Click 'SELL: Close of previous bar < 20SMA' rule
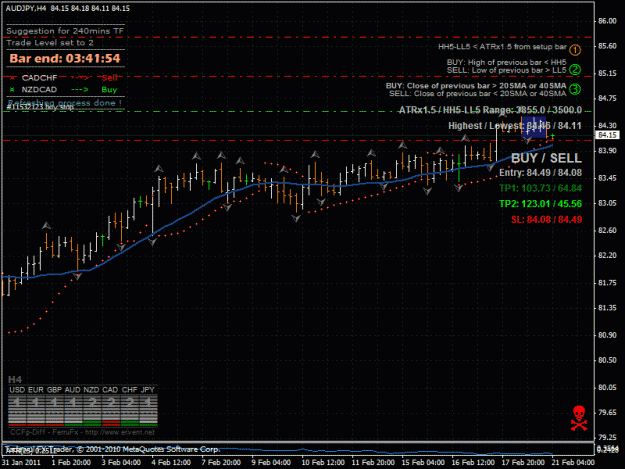 (x=478, y=94)
